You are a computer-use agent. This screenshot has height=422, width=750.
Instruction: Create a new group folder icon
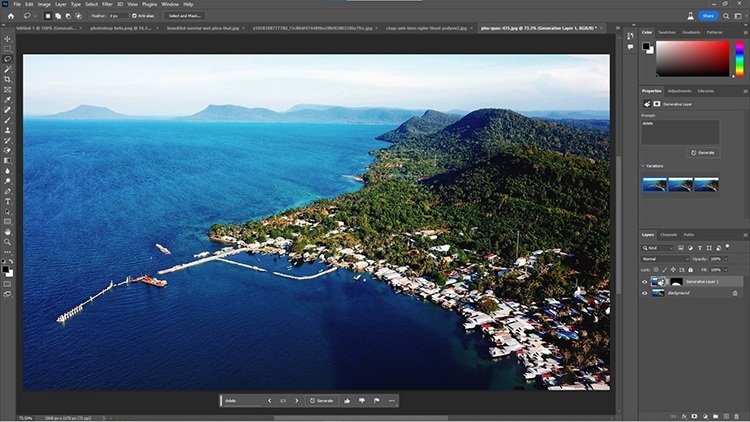click(x=716, y=417)
